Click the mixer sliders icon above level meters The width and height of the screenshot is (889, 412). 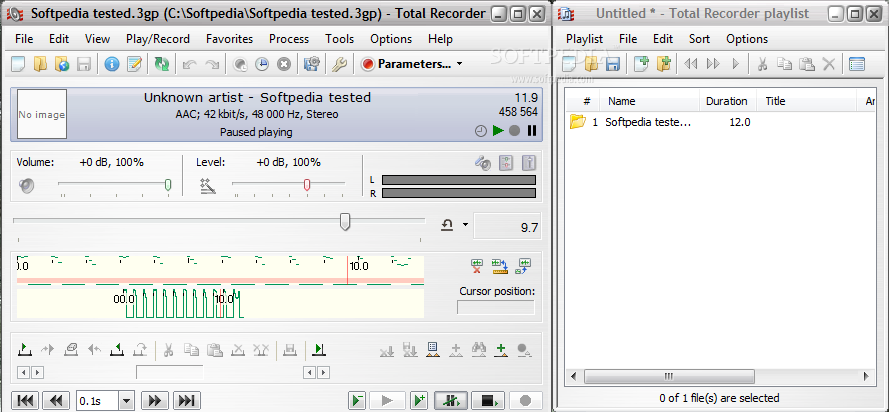[x=506, y=163]
